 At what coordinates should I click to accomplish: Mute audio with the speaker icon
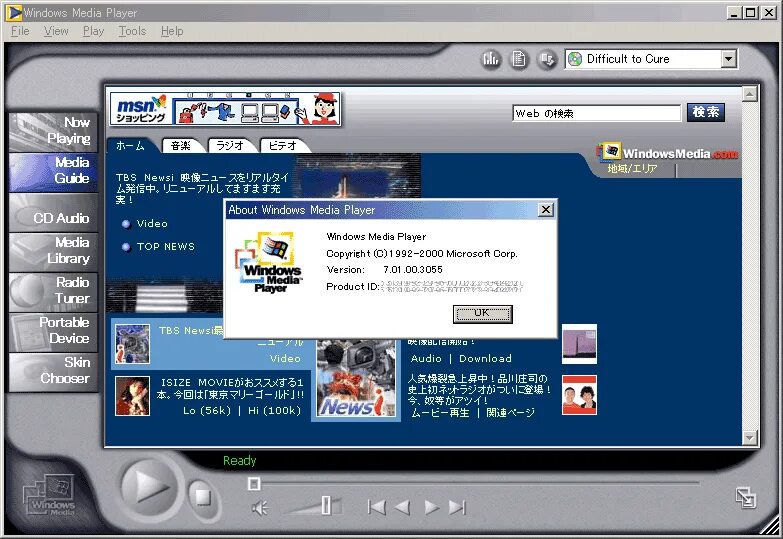(x=260, y=509)
